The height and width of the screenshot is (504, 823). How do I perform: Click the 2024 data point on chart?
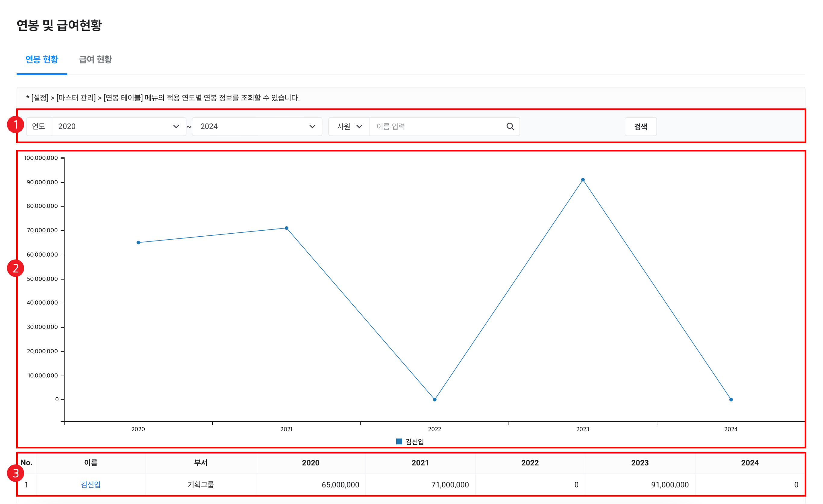coord(731,399)
